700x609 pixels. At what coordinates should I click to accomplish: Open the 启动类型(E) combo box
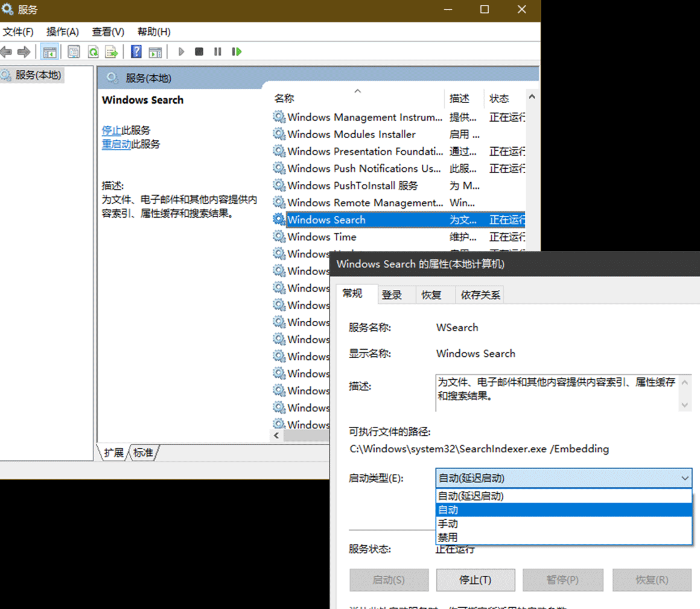564,478
